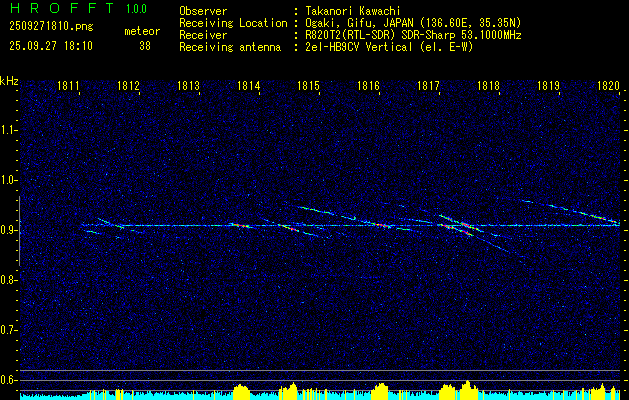Click the 1820 time axis marker
Screen dimensions: 629x400
[x=608, y=85]
